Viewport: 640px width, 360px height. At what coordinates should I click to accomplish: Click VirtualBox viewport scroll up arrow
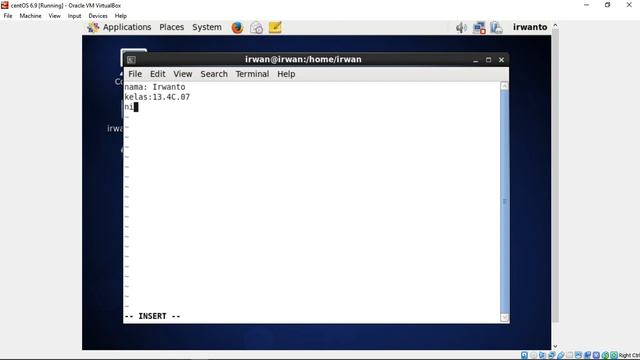pos(555,25)
